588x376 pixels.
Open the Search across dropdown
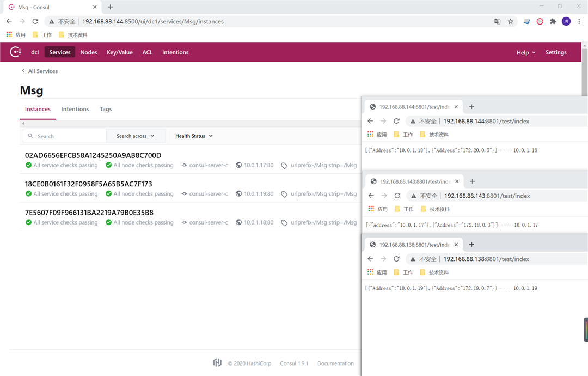[x=136, y=136]
